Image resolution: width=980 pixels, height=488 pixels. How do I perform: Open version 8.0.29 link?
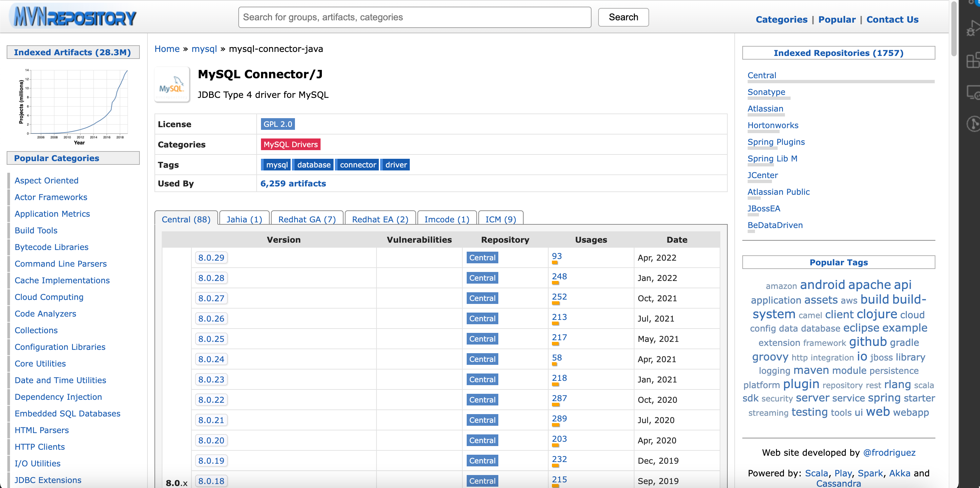(x=211, y=258)
